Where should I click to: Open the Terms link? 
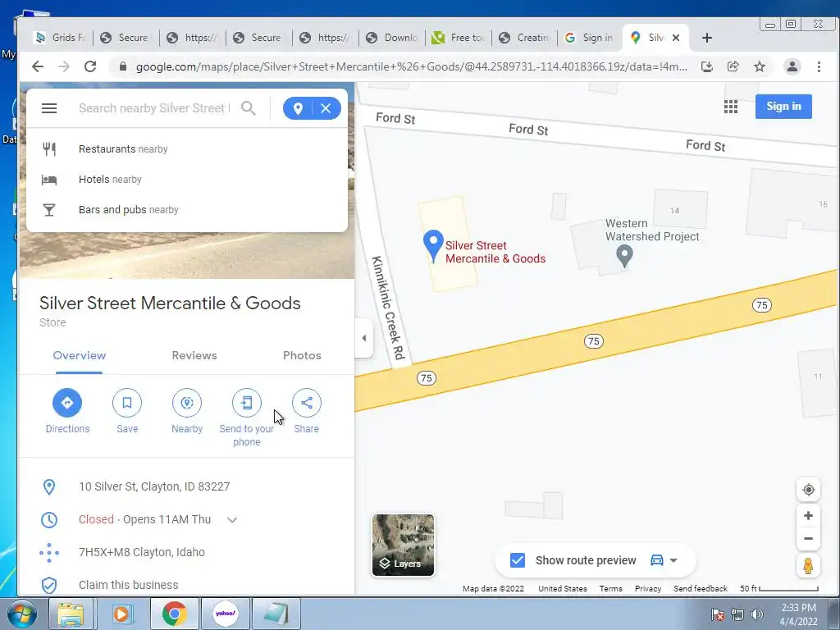click(x=610, y=588)
